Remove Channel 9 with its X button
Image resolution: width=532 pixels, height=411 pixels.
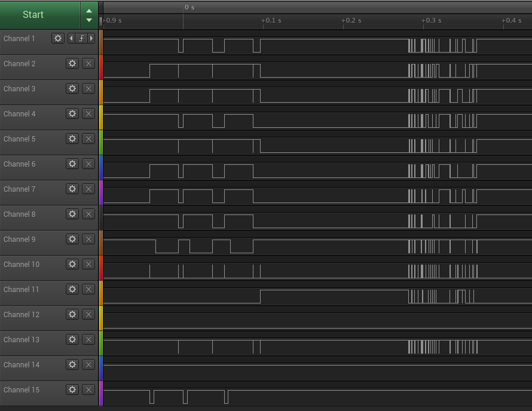point(88,239)
